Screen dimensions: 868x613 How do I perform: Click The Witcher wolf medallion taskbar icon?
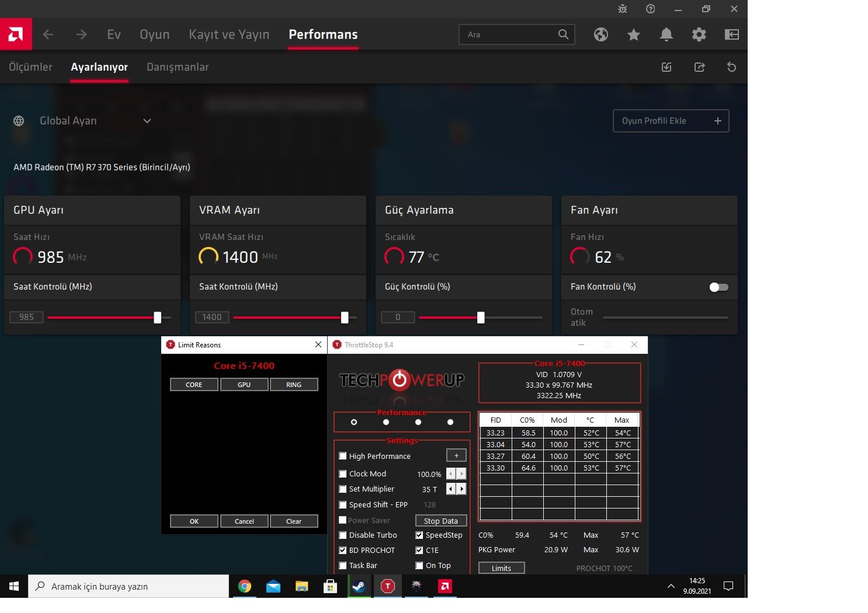coord(416,586)
